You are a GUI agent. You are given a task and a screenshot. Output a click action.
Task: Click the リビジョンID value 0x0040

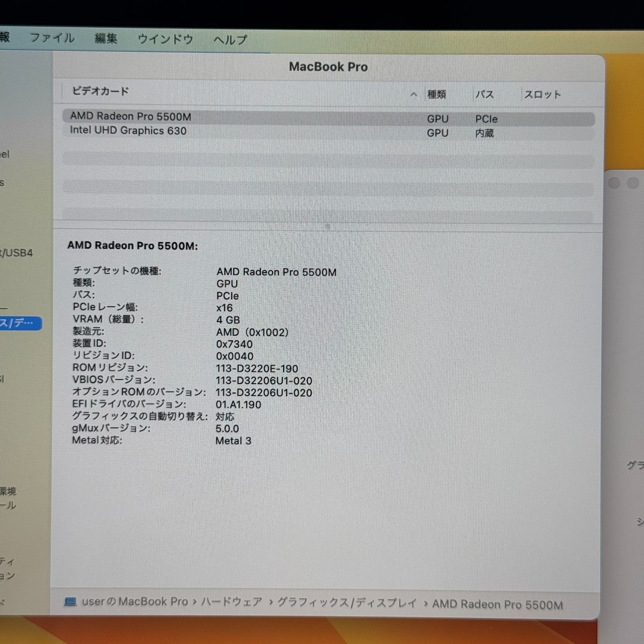(x=235, y=356)
